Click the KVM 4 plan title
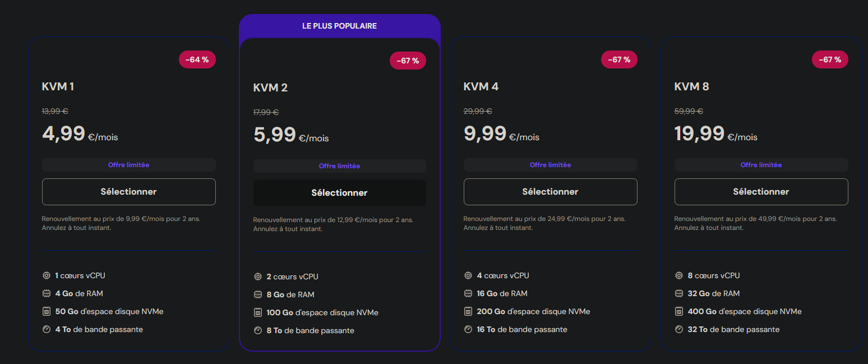The width and height of the screenshot is (868, 364). pyautogui.click(x=481, y=86)
